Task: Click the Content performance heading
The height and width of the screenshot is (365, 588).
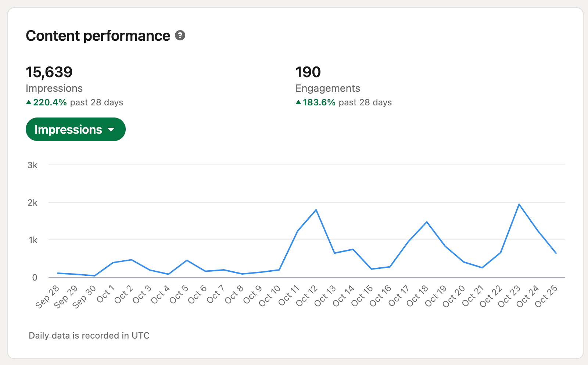Action: point(98,36)
